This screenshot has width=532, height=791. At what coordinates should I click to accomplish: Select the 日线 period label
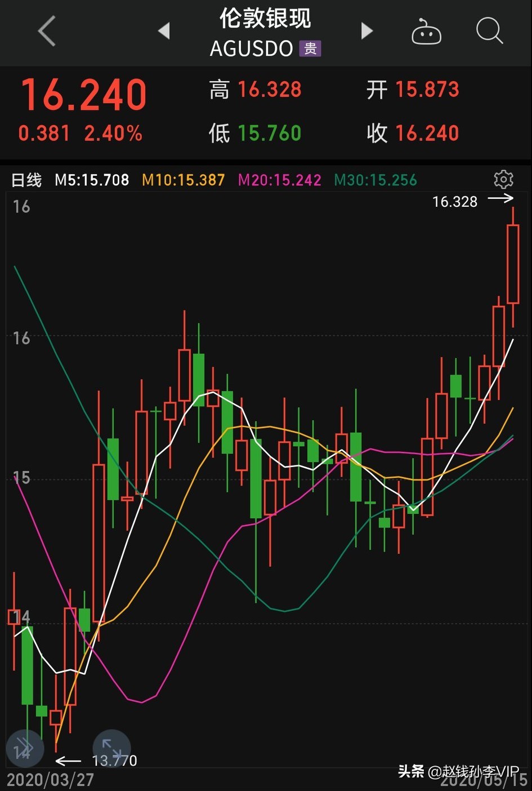pyautogui.click(x=26, y=180)
